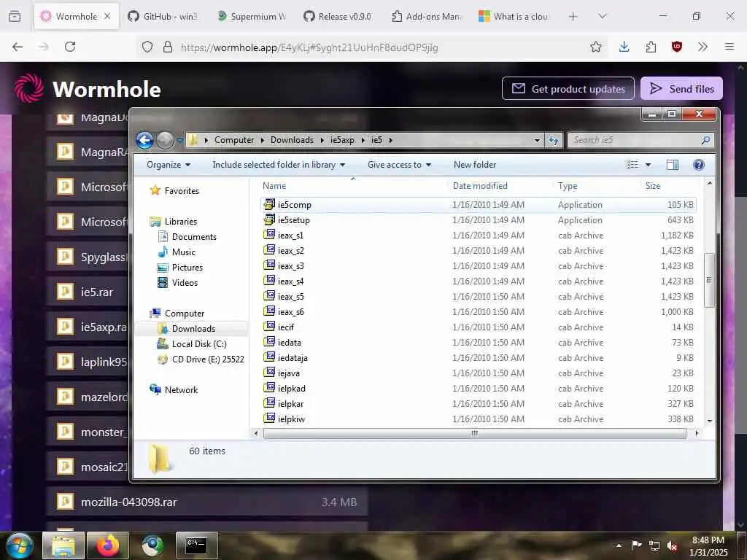Sort files by Date modified column header

(480, 186)
